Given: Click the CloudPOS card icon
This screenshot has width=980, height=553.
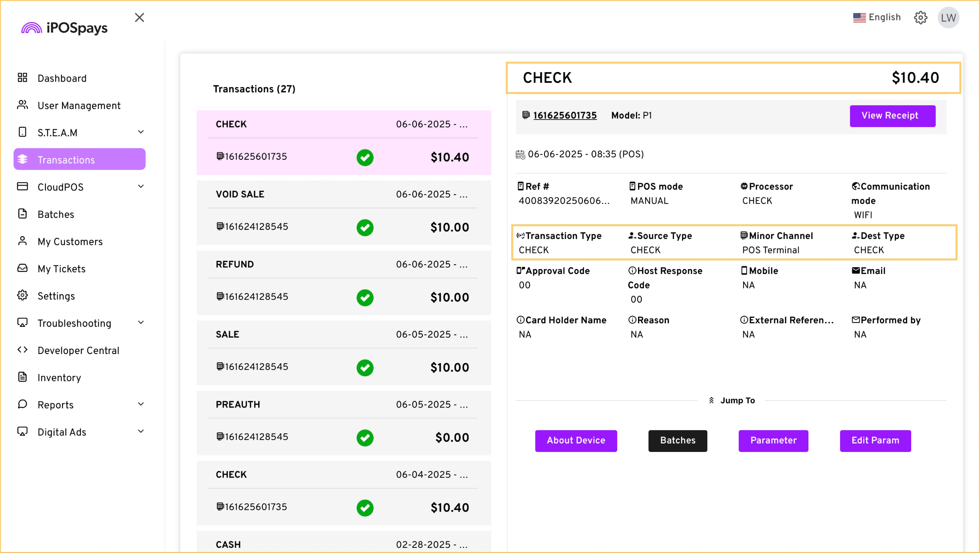Looking at the screenshot, I should coord(22,186).
